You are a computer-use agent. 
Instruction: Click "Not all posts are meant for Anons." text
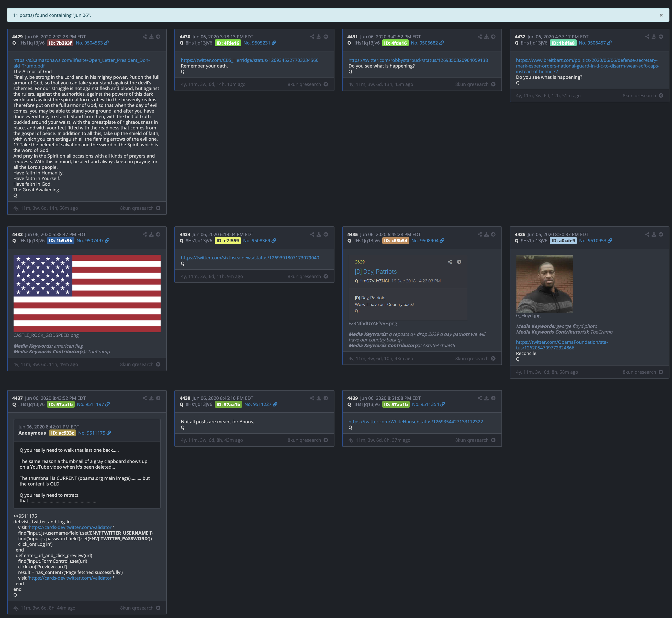click(x=217, y=421)
